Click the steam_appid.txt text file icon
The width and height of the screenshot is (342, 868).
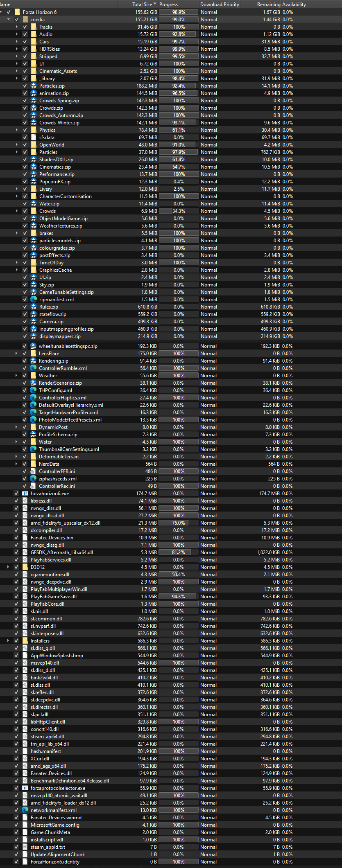(25, 847)
